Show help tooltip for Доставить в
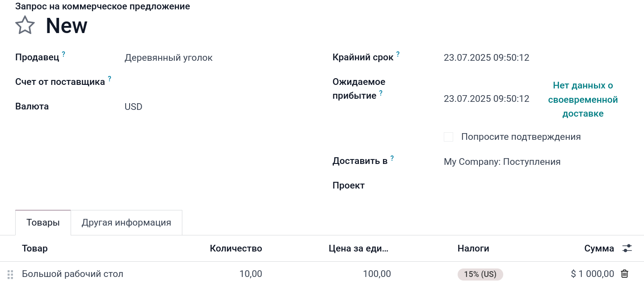The height and width of the screenshot is (285, 644). (x=392, y=158)
